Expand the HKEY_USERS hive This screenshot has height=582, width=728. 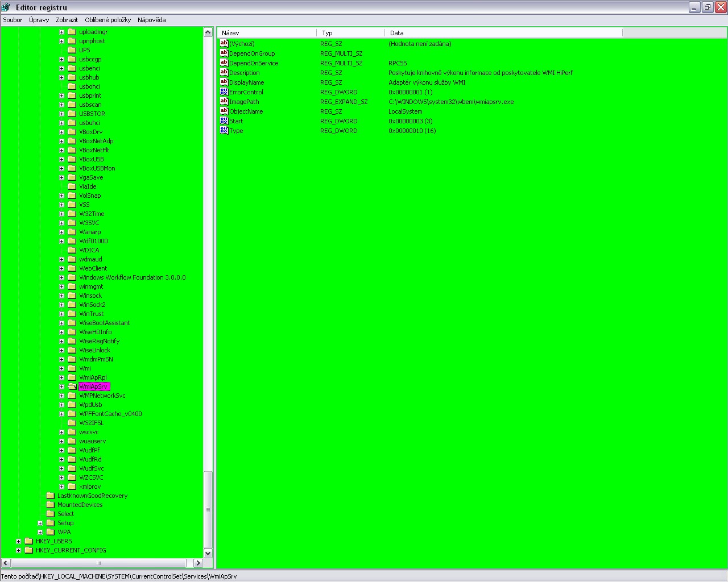[x=19, y=541]
